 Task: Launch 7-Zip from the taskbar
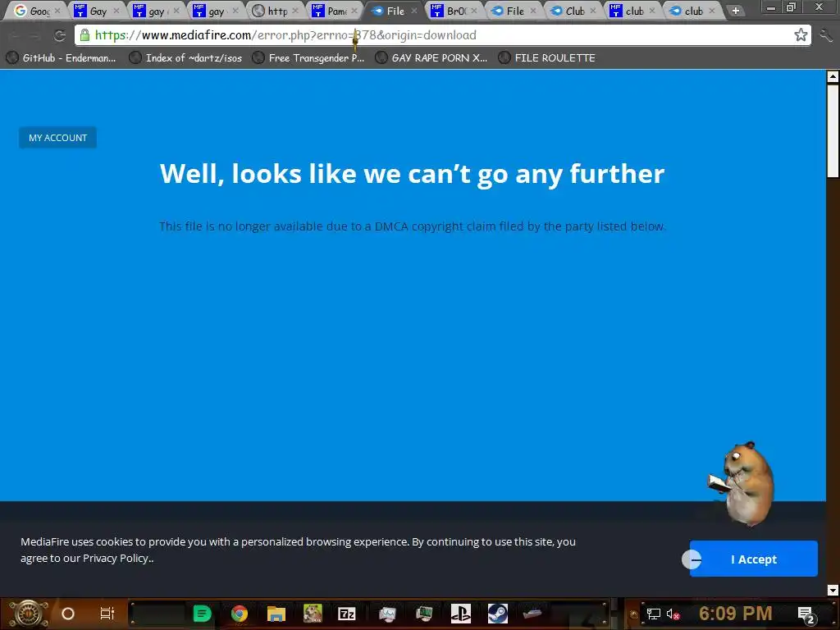pos(347,614)
